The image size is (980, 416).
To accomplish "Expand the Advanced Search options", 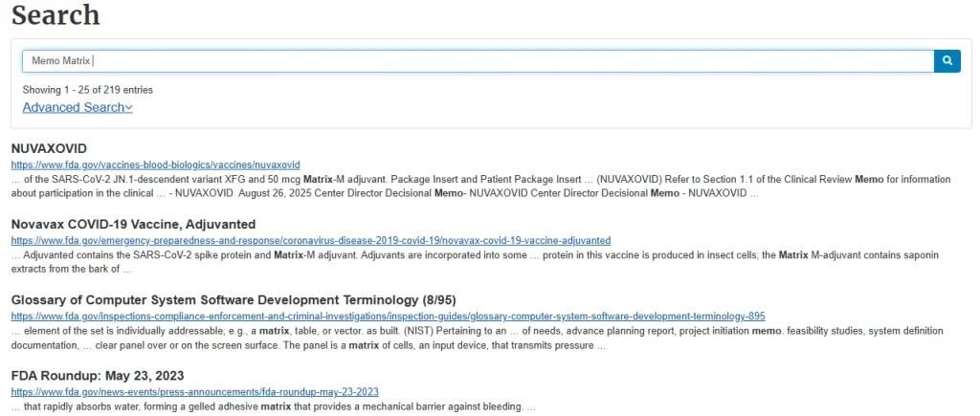I will pos(78,107).
